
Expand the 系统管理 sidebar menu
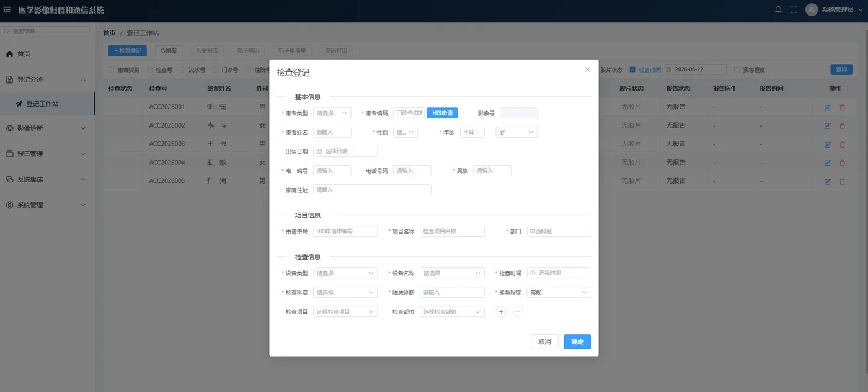tap(83, 205)
